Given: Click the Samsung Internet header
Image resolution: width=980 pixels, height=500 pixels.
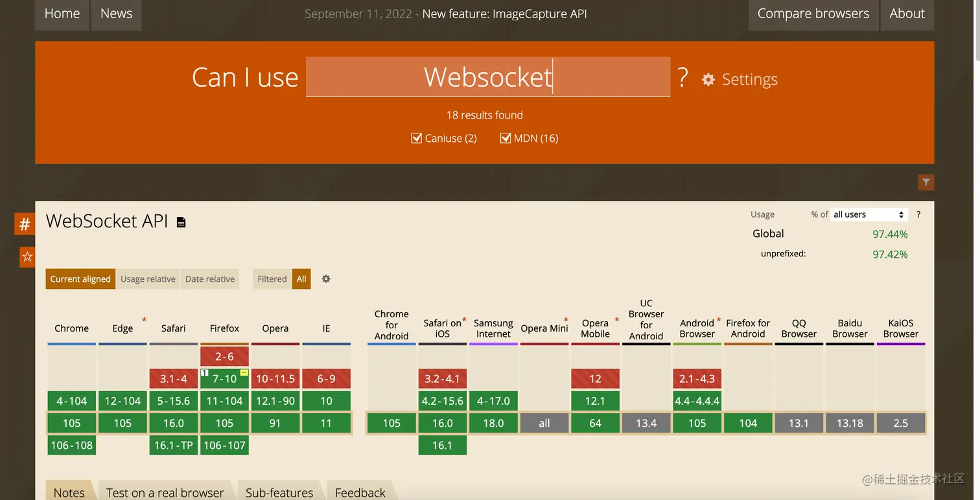Looking at the screenshot, I should (493, 328).
